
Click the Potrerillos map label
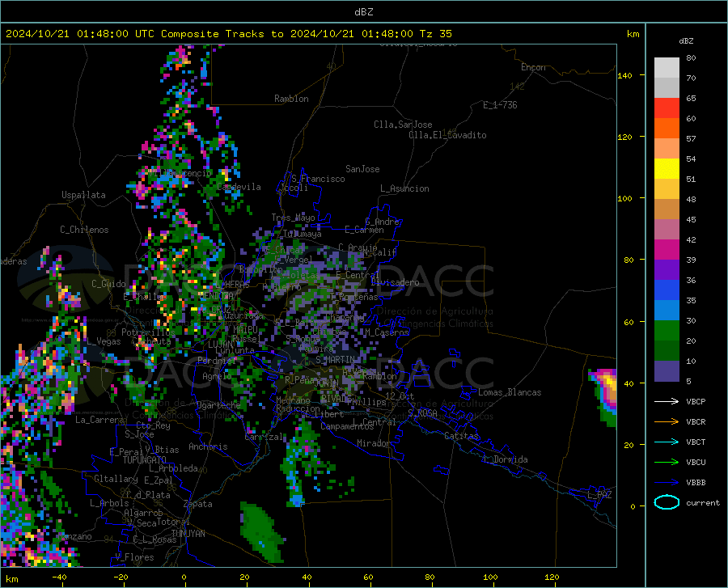[x=148, y=332]
